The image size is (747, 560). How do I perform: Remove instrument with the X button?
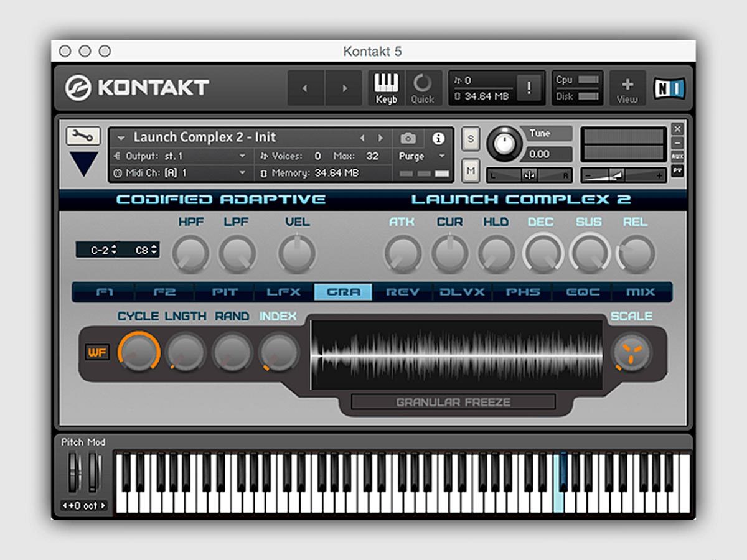(x=677, y=129)
